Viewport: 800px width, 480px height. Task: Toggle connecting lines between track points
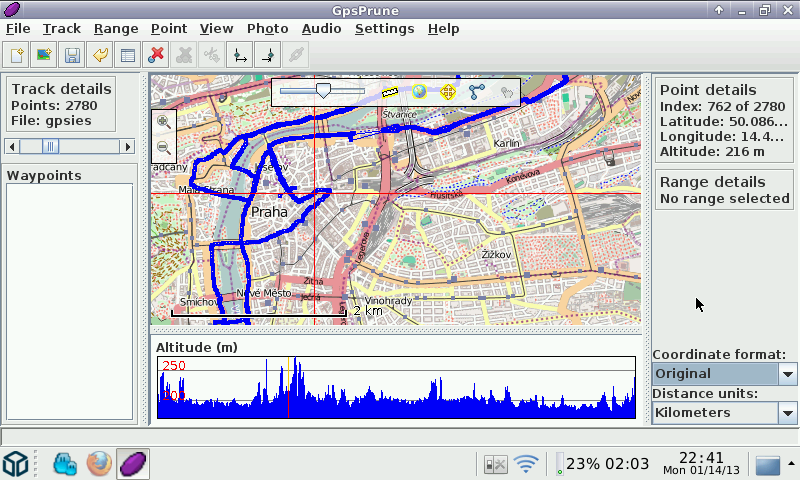pyautogui.click(x=477, y=92)
